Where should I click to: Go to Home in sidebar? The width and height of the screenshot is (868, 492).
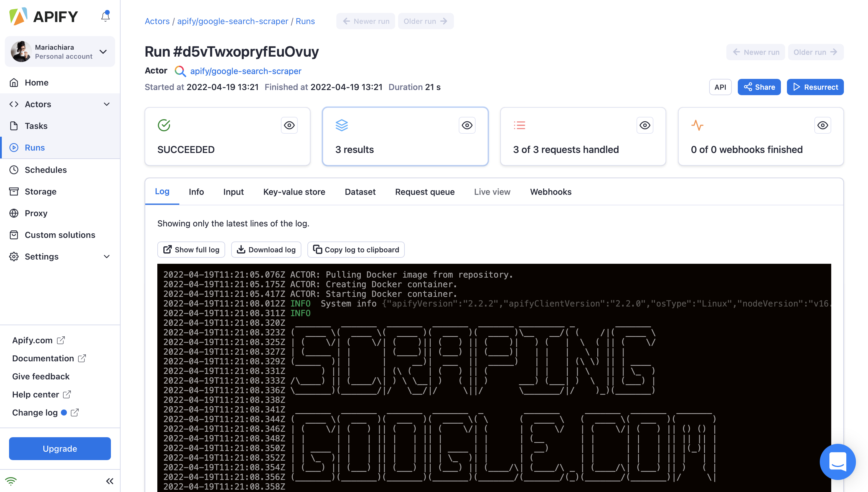(x=60, y=83)
